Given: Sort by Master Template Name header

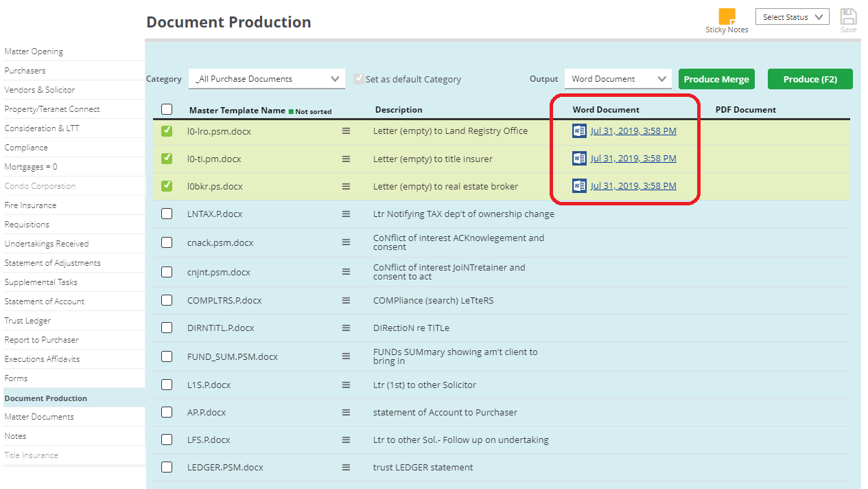Looking at the screenshot, I should [x=237, y=110].
